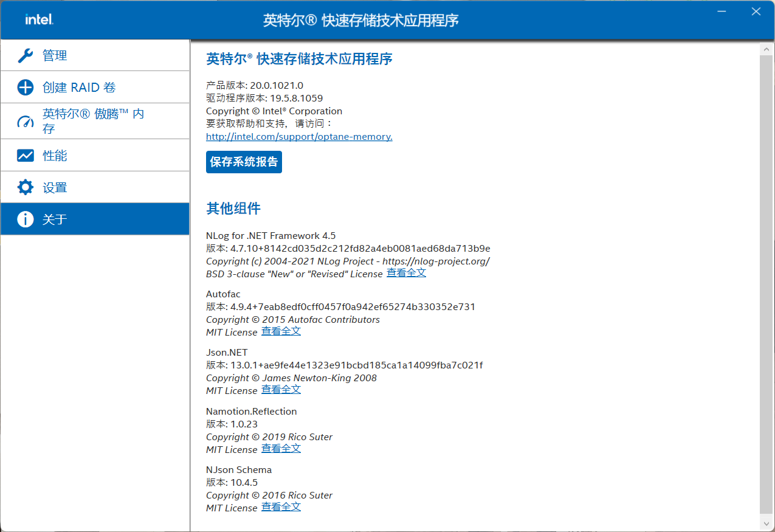775x532 pixels.
Task: Open NJson Schema license 查看全文 link
Action: [281, 507]
